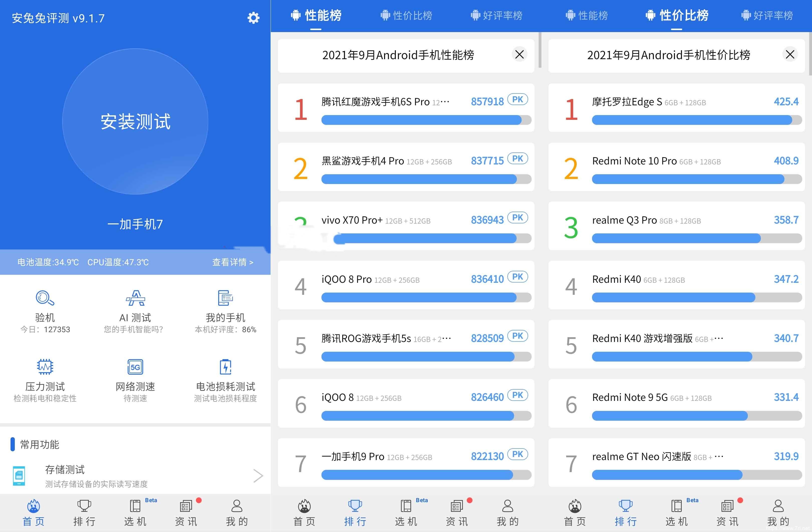Close the 2021年9月Android手机性价比榜 banner

tap(790, 54)
